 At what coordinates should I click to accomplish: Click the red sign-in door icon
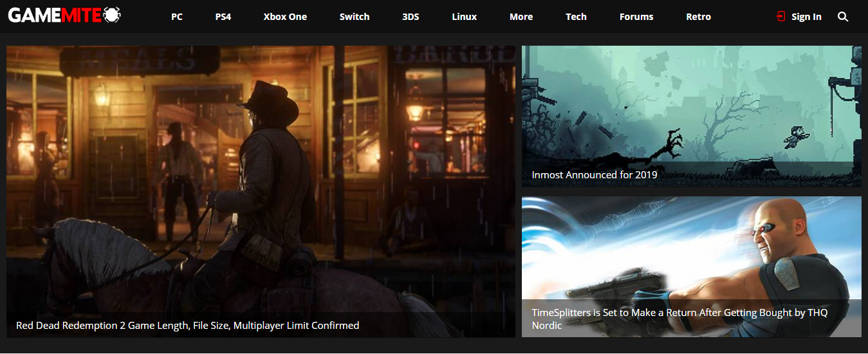pos(781,17)
